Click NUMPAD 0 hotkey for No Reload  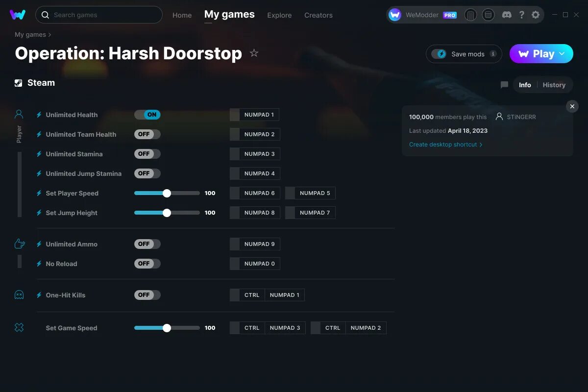pyautogui.click(x=254, y=264)
